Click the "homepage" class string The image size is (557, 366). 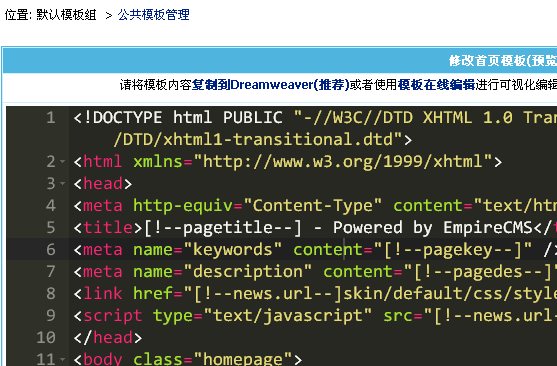pos(243,359)
